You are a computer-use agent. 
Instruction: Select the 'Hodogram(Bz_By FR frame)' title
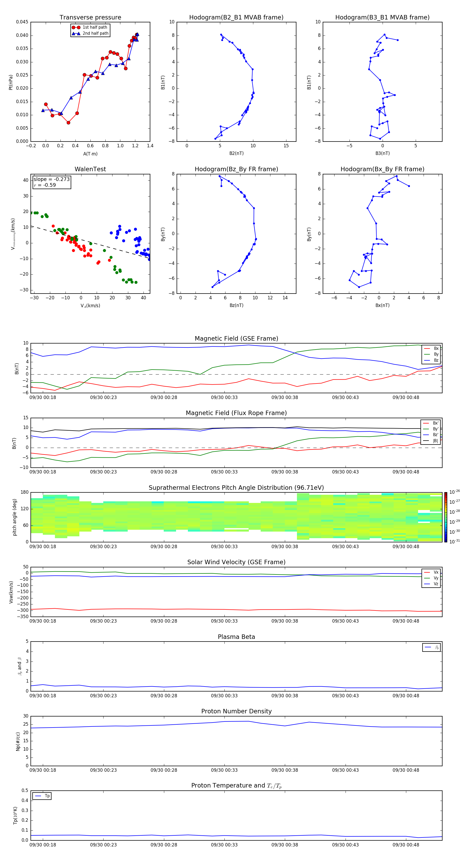point(236,169)
